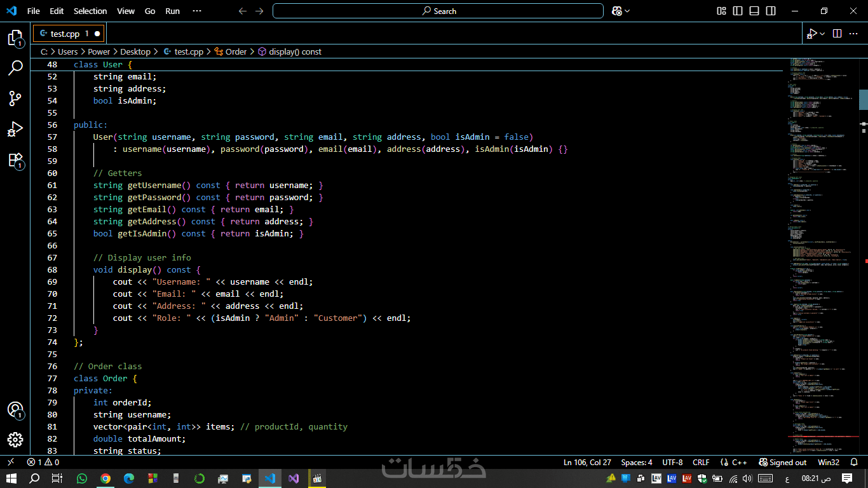Click the unsaved dot on the test.cpp tab

pos(97,34)
